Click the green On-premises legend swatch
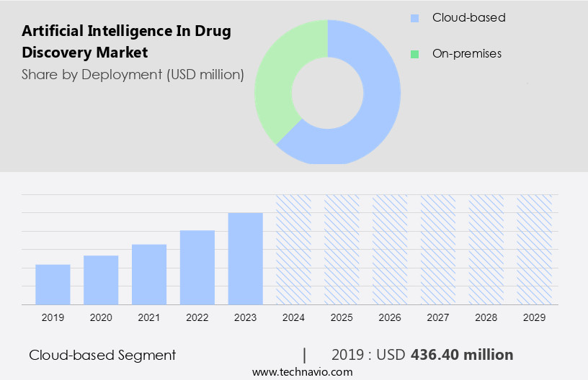 (x=414, y=54)
